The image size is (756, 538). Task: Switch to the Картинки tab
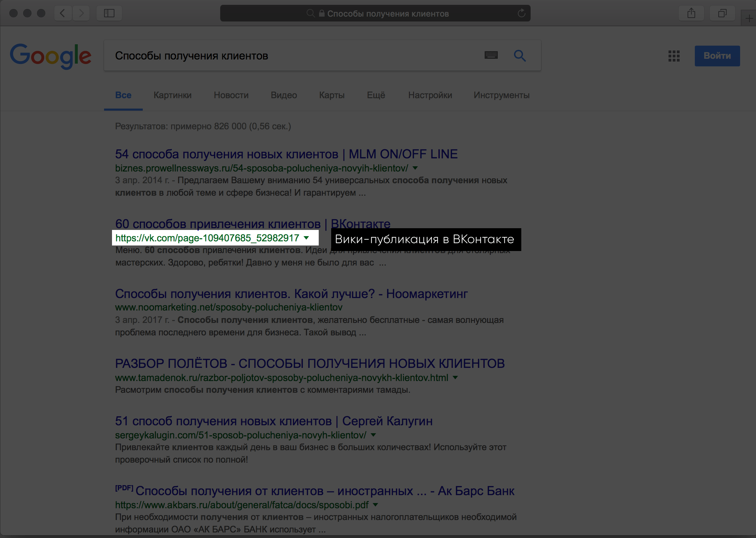coord(172,95)
